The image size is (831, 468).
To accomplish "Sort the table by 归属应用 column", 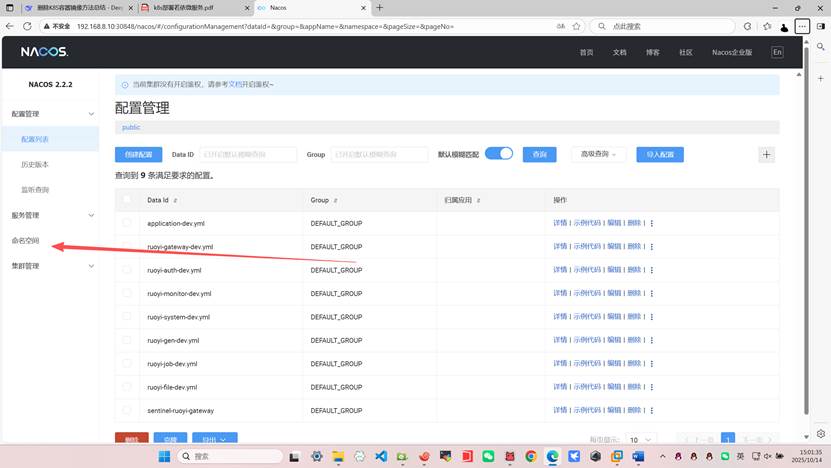I will 479,200.
